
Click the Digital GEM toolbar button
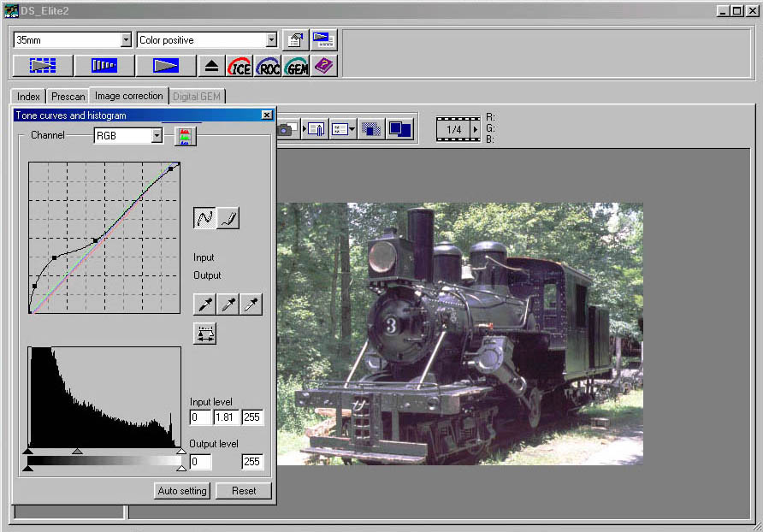[x=296, y=66]
